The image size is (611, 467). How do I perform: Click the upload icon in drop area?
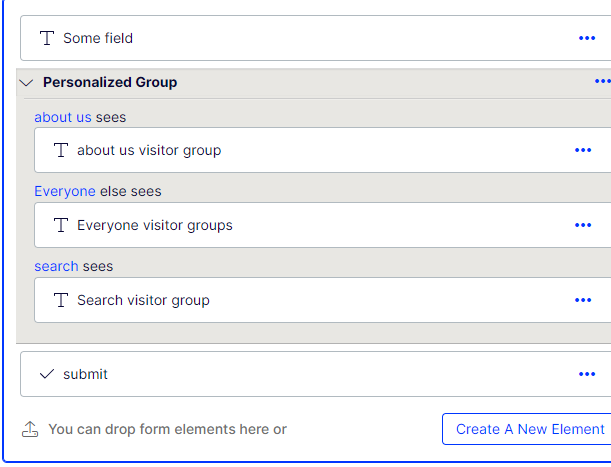point(30,429)
